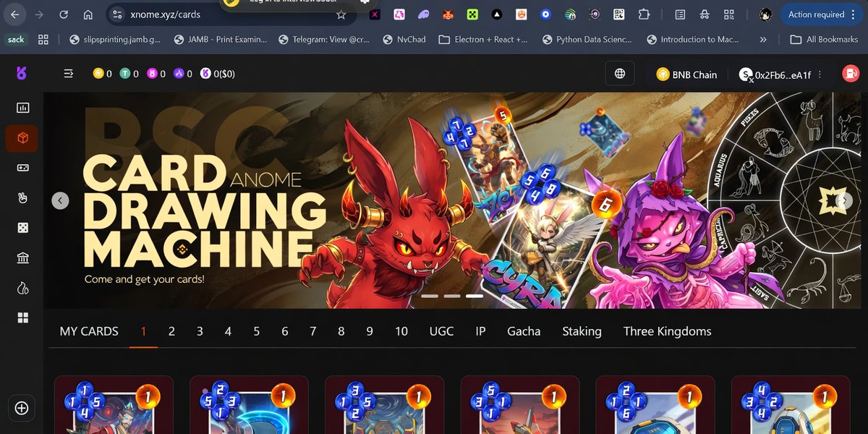Open the NvChad bookmark
The width and height of the screenshot is (868, 434).
[x=404, y=40]
